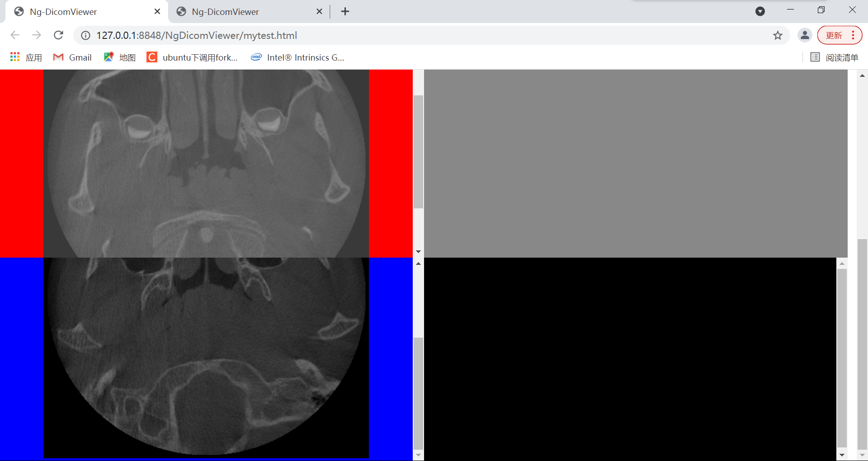Open the Chrome three-dot menu

[854, 35]
